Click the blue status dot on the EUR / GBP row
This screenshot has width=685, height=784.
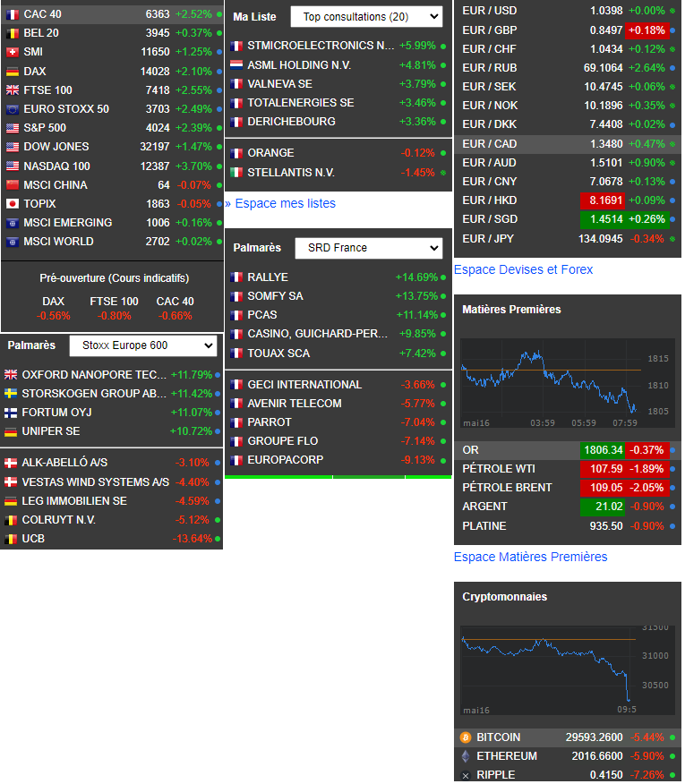pyautogui.click(x=672, y=30)
